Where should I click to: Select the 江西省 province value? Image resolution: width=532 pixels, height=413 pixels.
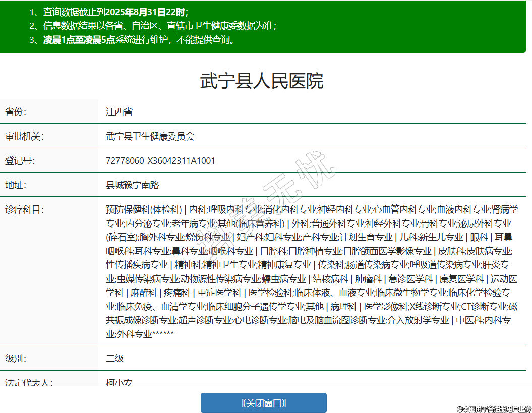pos(119,112)
